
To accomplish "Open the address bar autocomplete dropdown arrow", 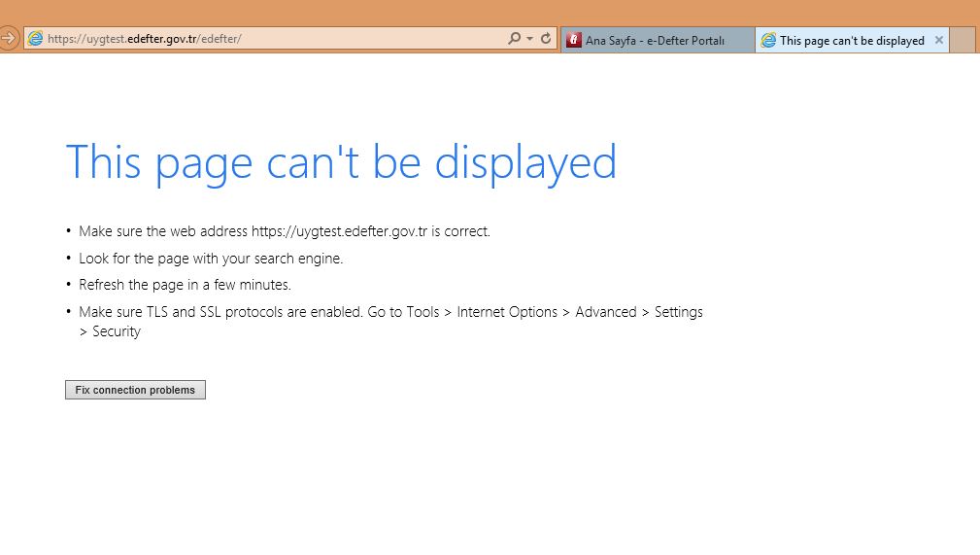I will click(x=529, y=39).
